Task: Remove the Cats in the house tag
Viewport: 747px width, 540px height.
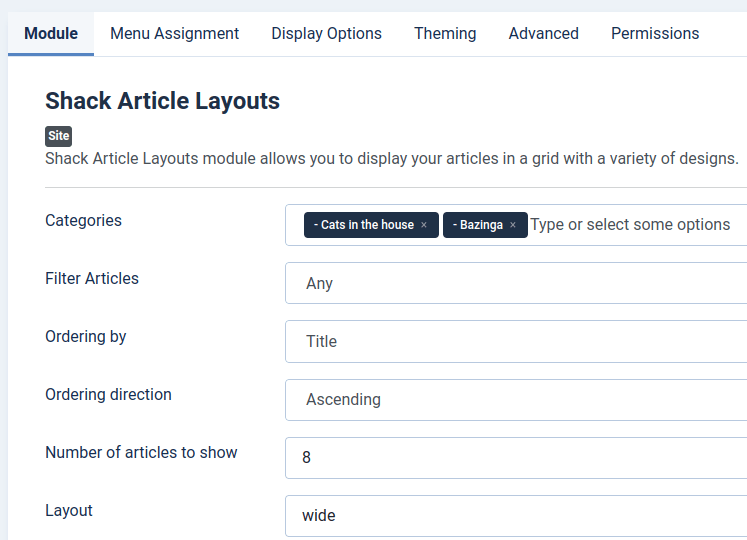Action: (424, 225)
